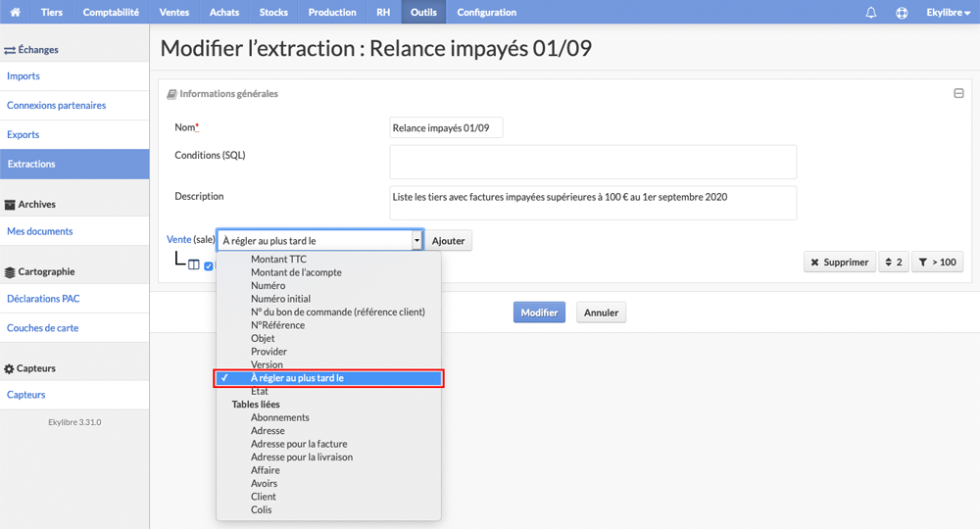
Task: Click the Annuler button
Action: pyautogui.click(x=601, y=313)
